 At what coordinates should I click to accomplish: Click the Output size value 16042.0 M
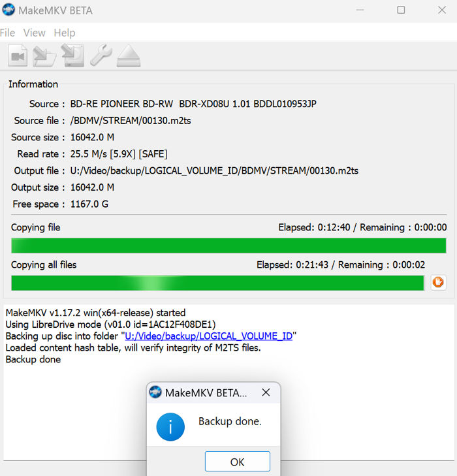(x=92, y=187)
